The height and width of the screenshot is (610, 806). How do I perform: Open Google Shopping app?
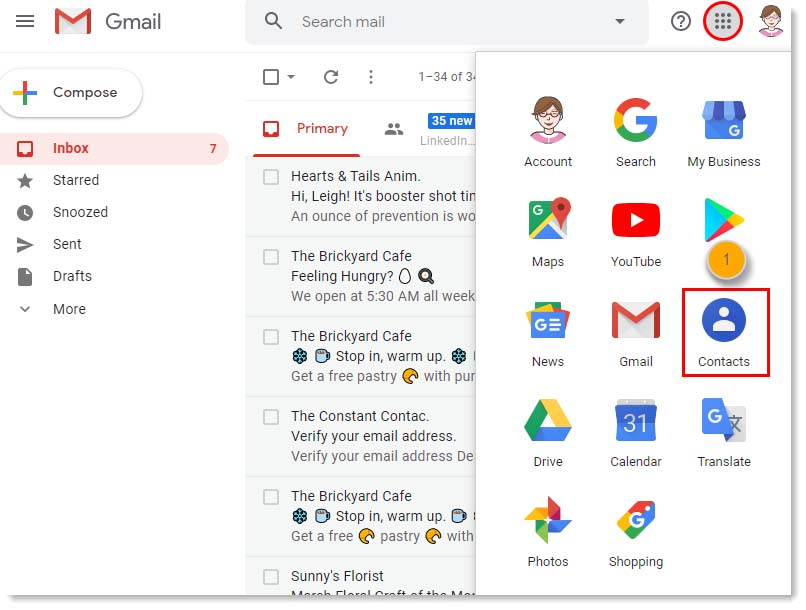pyautogui.click(x=636, y=532)
